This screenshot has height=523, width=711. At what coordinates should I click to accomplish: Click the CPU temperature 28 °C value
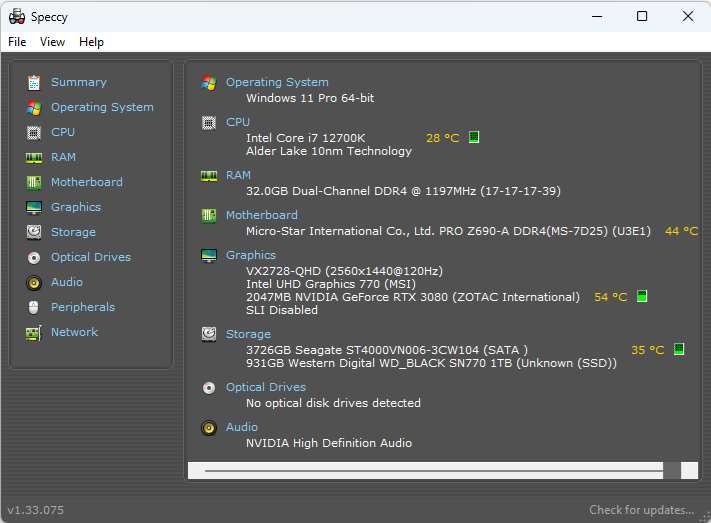(443, 138)
